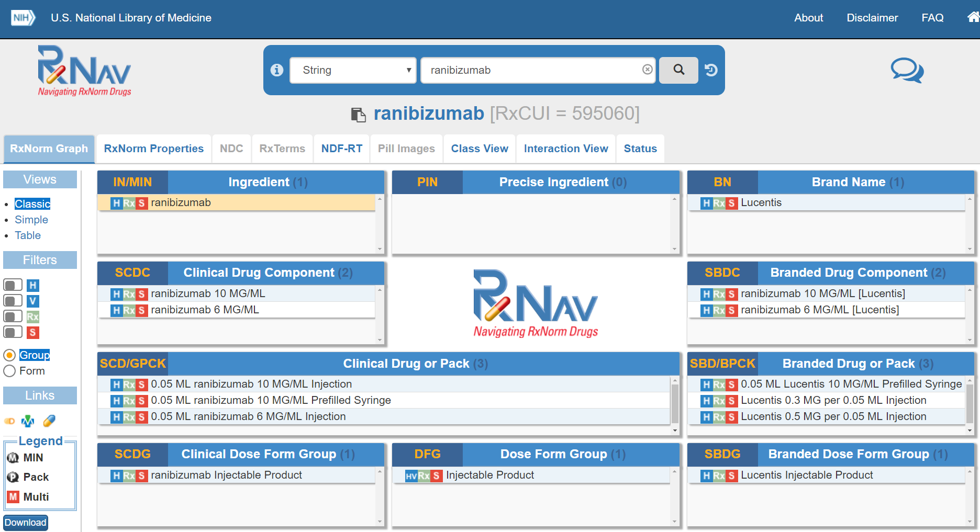Click the Pack legend icon
The width and height of the screenshot is (980, 532).
click(13, 477)
